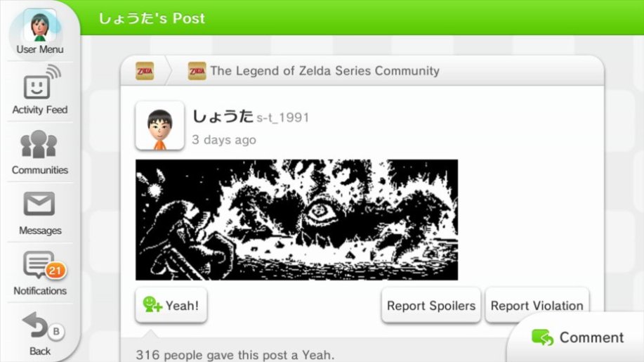
Task: Give the post a Yeah!
Action: pos(171,305)
